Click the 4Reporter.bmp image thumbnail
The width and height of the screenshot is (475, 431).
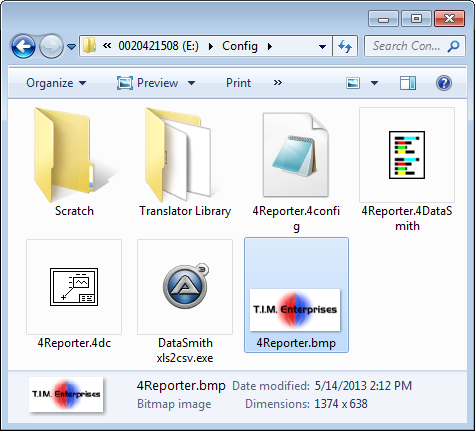click(295, 309)
